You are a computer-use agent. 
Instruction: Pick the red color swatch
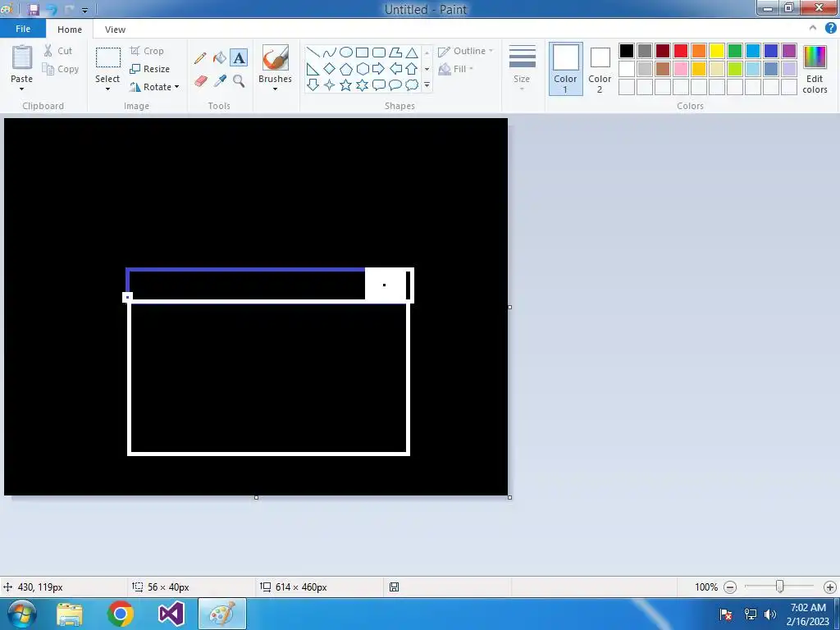click(x=681, y=51)
